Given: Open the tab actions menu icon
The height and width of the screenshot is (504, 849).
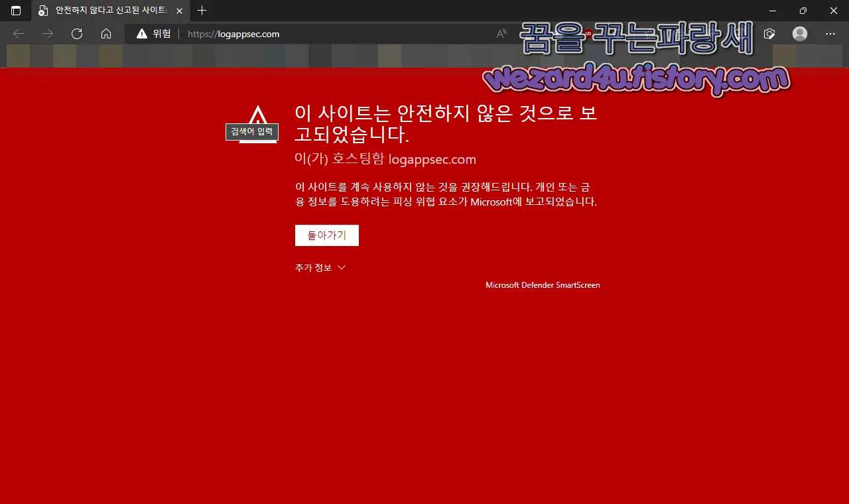Looking at the screenshot, I should [x=16, y=11].
